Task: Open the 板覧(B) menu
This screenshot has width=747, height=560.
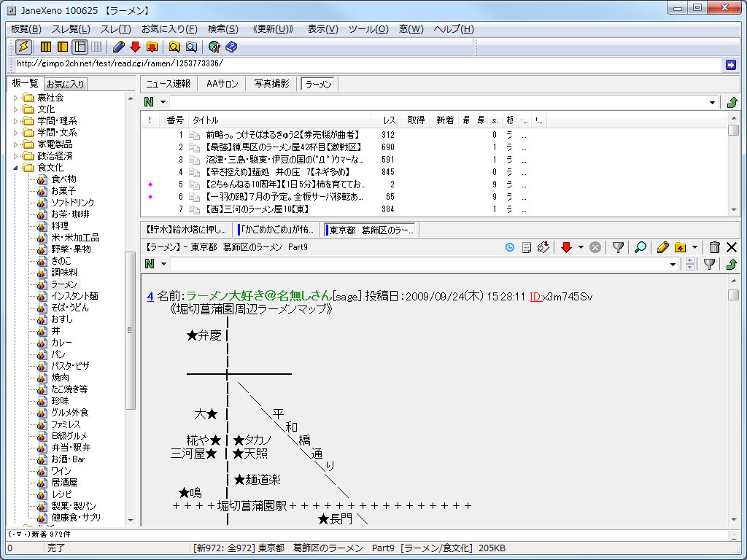Action: click(x=26, y=29)
